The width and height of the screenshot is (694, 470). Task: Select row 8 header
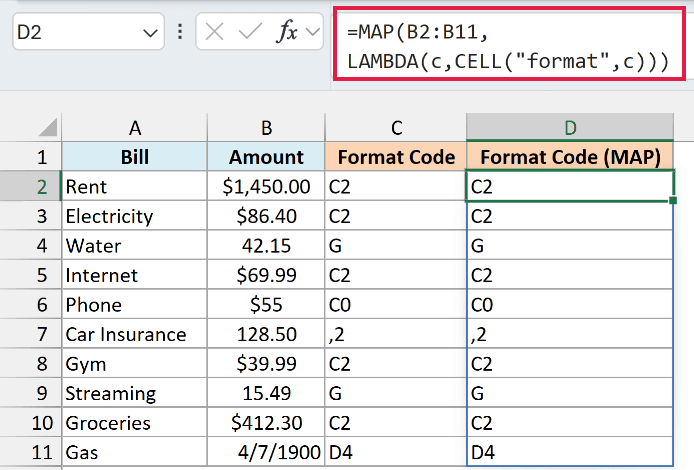[31, 363]
